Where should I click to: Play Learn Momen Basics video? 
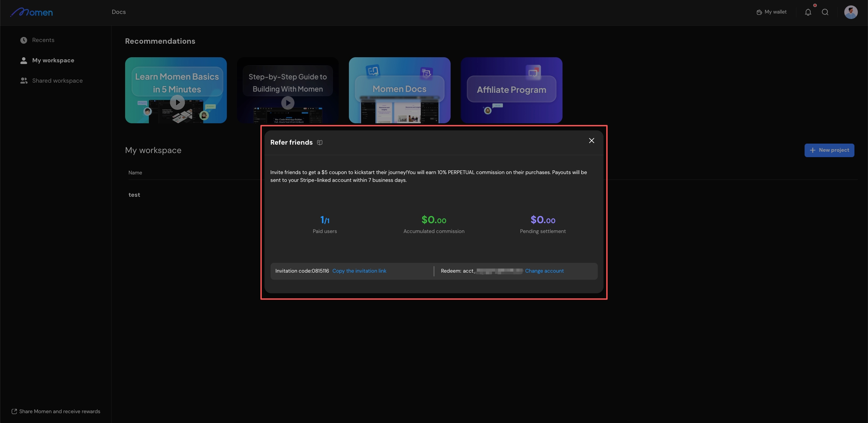[177, 102]
